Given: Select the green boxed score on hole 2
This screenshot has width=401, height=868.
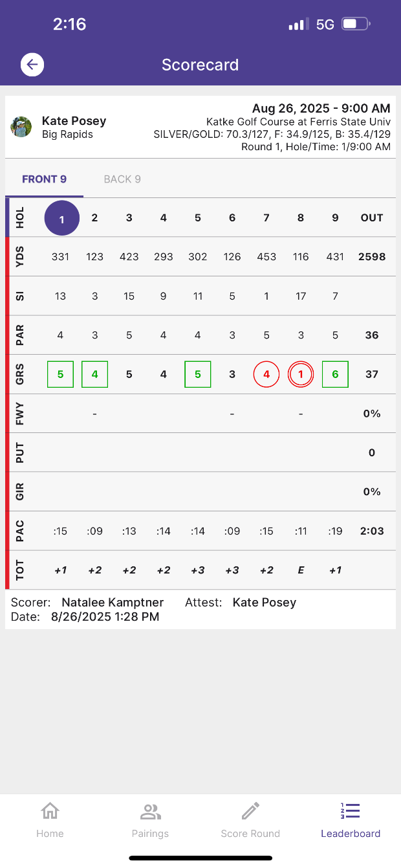Looking at the screenshot, I should click(94, 374).
